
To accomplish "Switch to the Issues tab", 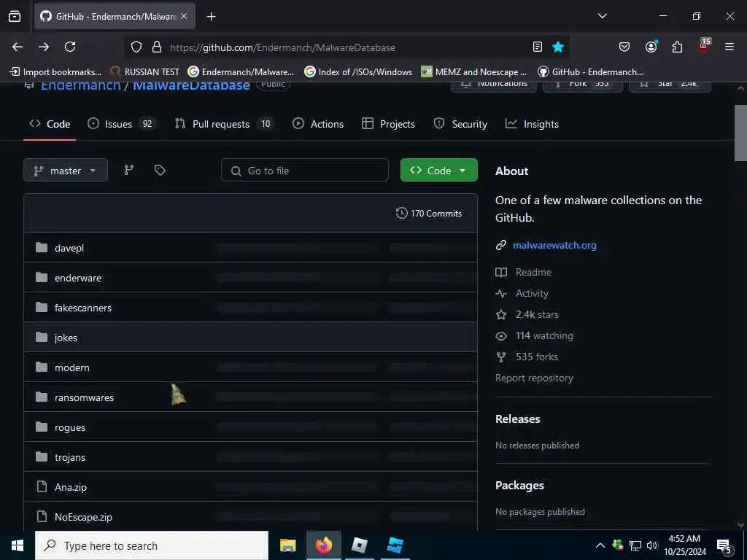I will 122,124.
